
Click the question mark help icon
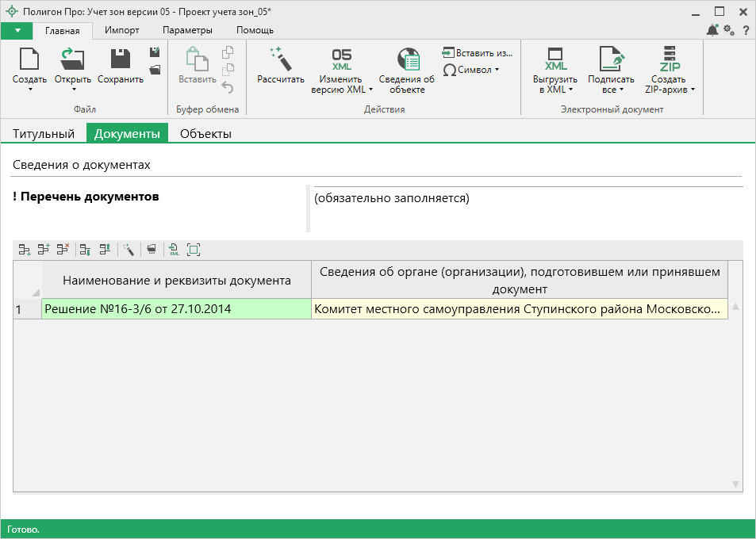point(745,30)
